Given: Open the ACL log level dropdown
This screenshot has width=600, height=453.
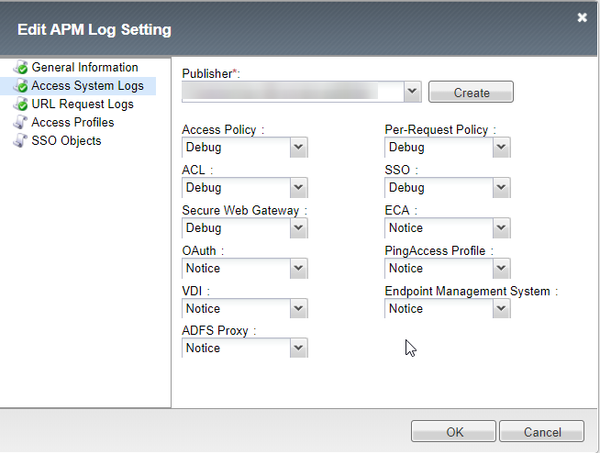Looking at the screenshot, I should (x=298, y=188).
